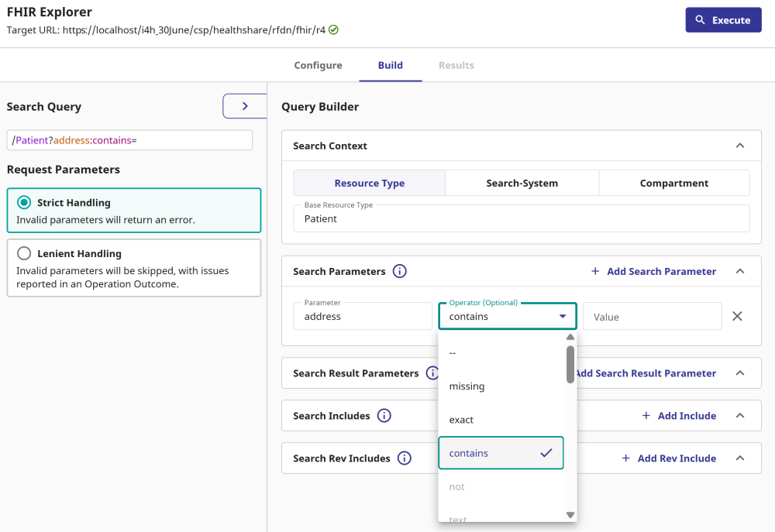Image resolution: width=775 pixels, height=532 pixels.
Task: Click Add Rev Include link
Action: [677, 458]
